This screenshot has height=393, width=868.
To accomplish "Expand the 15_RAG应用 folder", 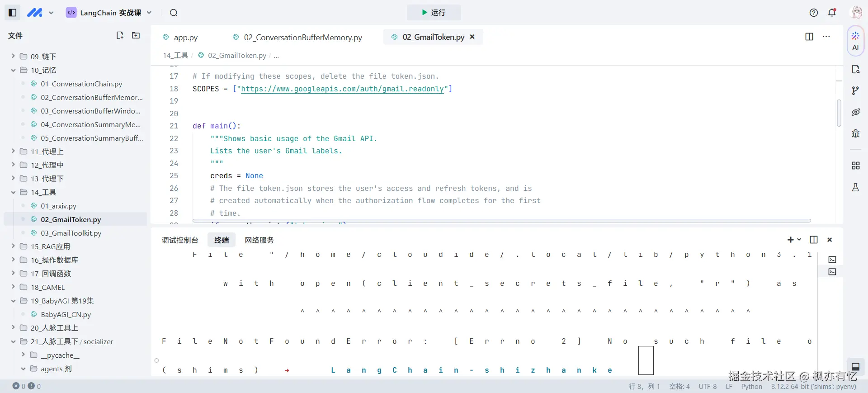I will (x=13, y=246).
